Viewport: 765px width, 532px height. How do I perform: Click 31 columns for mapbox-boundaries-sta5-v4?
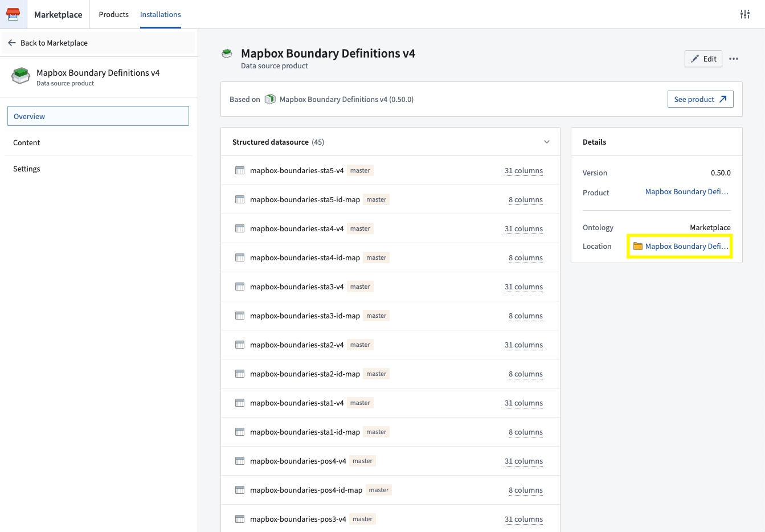pos(523,171)
